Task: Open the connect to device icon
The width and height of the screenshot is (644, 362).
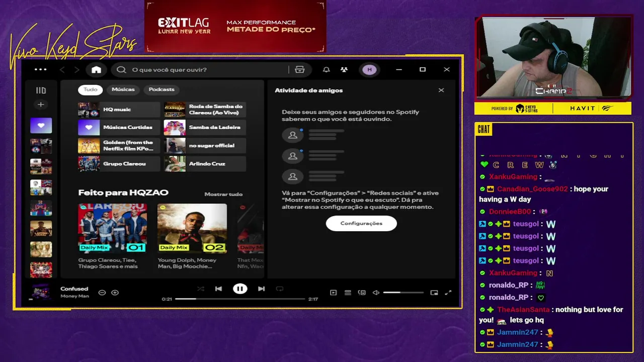Action: coord(362,293)
